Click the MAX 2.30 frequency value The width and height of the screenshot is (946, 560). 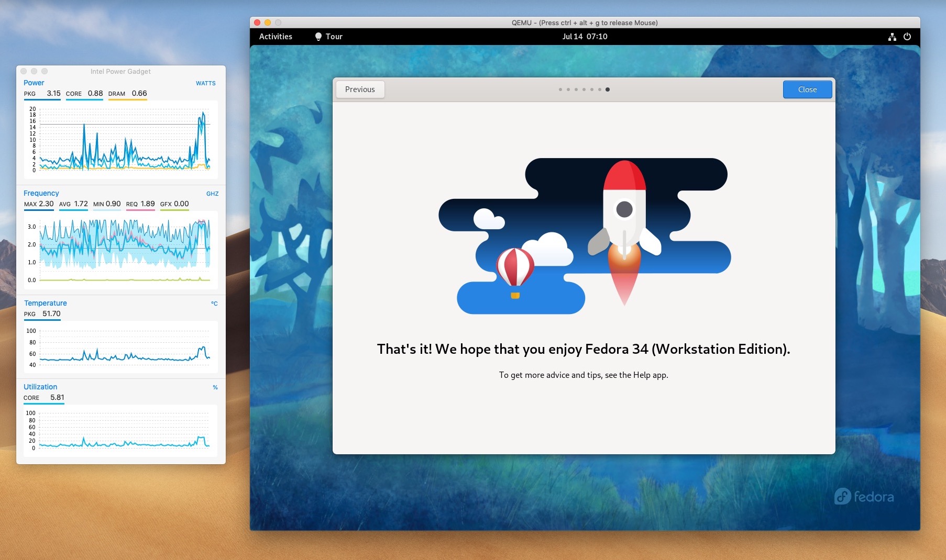39,204
